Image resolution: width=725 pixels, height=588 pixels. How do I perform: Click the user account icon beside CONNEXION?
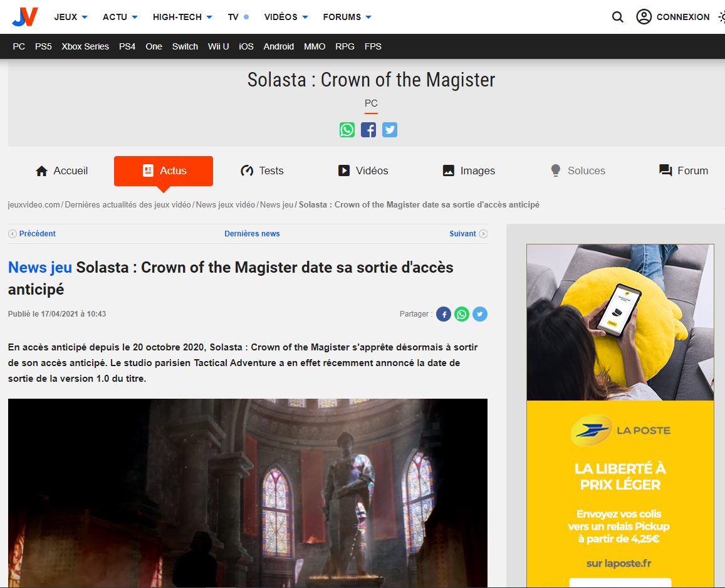click(x=644, y=17)
